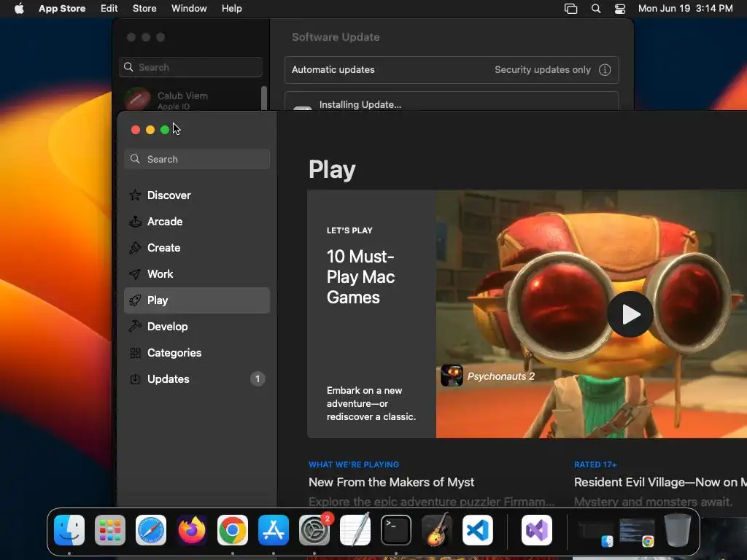This screenshot has width=747, height=560.
Task: Open the Discover section star icon
Action: (x=135, y=195)
